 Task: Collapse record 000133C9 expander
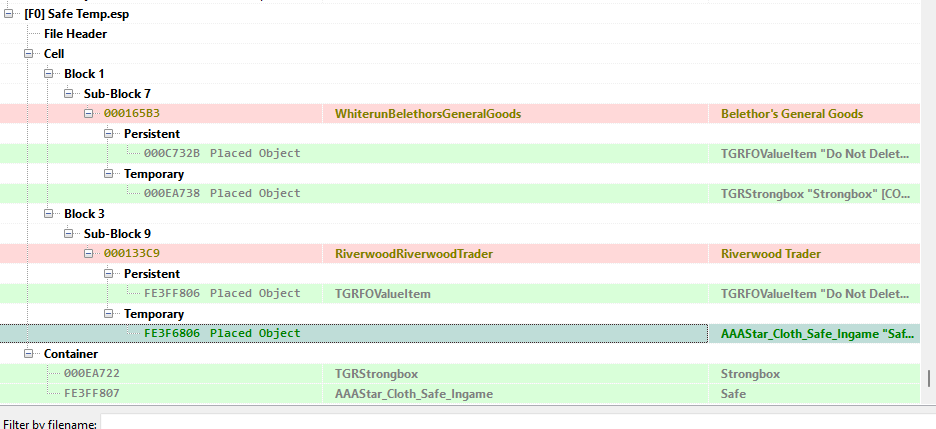click(x=88, y=254)
